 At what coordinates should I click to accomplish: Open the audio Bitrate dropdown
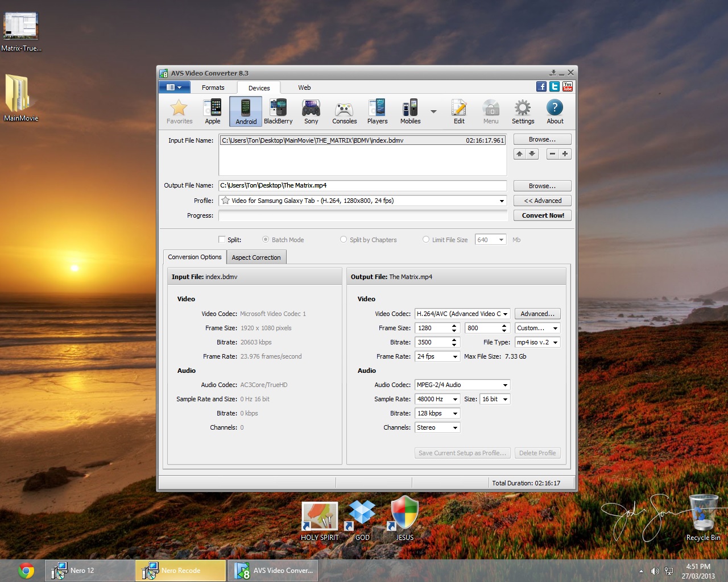[437, 413]
